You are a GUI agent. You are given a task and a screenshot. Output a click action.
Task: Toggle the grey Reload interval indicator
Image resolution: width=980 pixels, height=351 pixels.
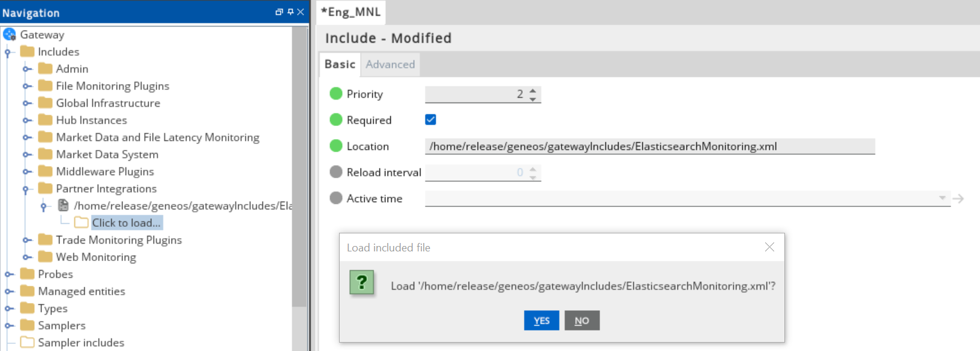[x=336, y=172]
